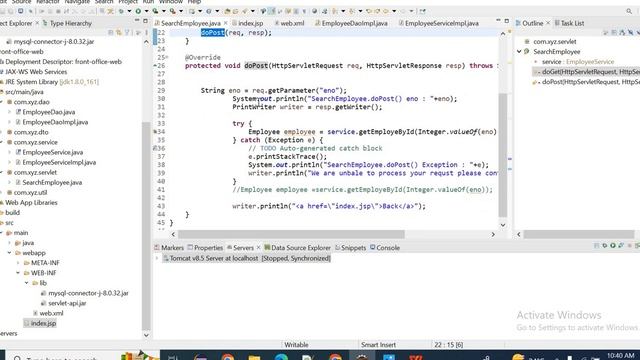The width and height of the screenshot is (640, 360).
Task: Close the Project Explorer tab
Action: click(37, 23)
